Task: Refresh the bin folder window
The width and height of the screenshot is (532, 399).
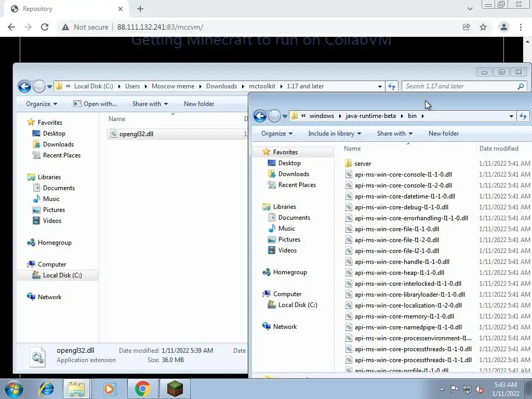Action: click(523, 116)
